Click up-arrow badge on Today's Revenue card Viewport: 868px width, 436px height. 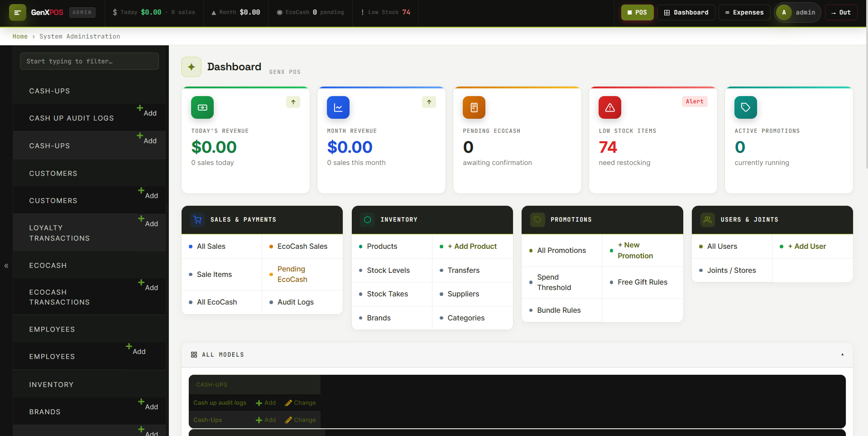point(293,102)
